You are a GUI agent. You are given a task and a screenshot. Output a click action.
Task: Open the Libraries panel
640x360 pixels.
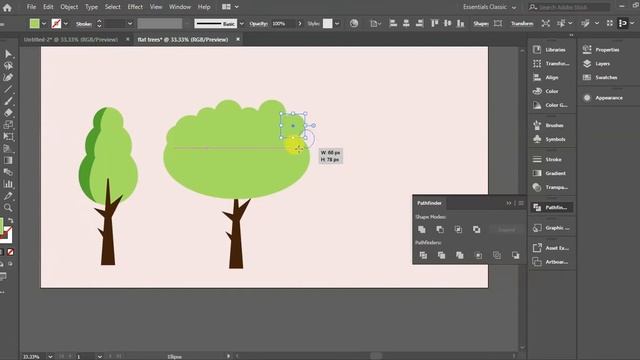tap(551, 50)
